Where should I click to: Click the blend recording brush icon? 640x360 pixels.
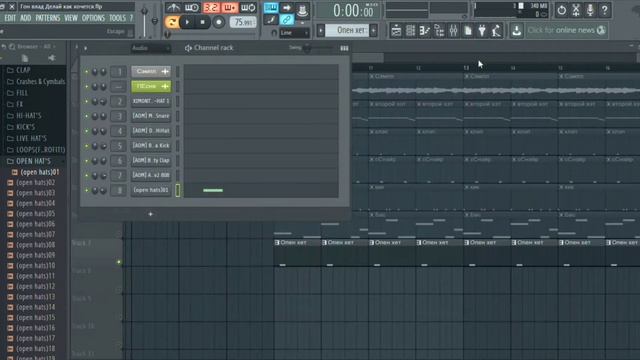(271, 19)
